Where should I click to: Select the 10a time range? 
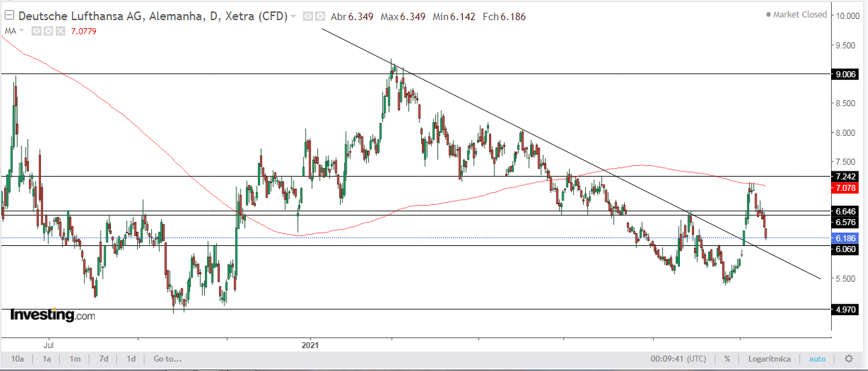point(17,359)
